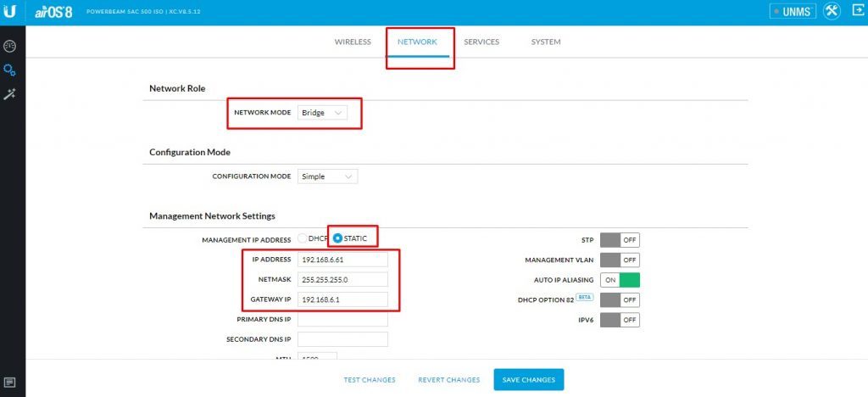Open the settings gears icon in sidebar
The height and width of the screenshot is (397, 868).
pos(10,70)
